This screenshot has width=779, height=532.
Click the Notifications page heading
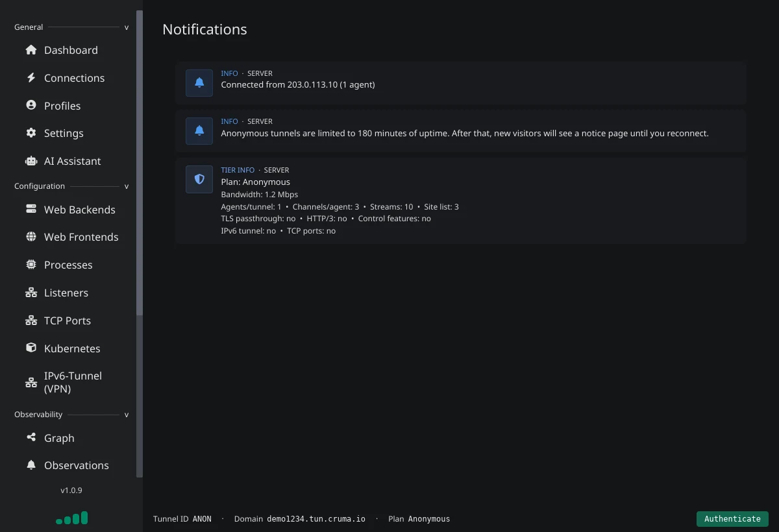tap(204, 29)
